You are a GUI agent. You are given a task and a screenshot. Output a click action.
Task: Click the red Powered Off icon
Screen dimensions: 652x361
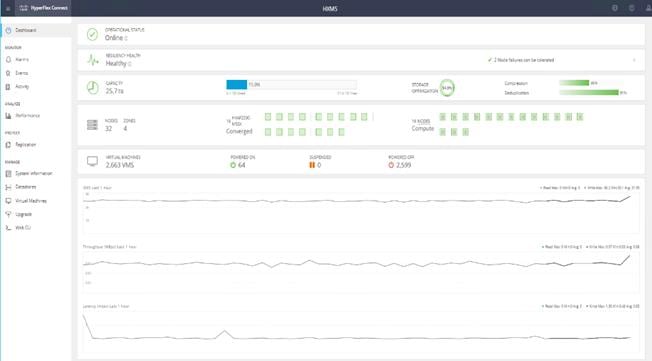click(391, 165)
